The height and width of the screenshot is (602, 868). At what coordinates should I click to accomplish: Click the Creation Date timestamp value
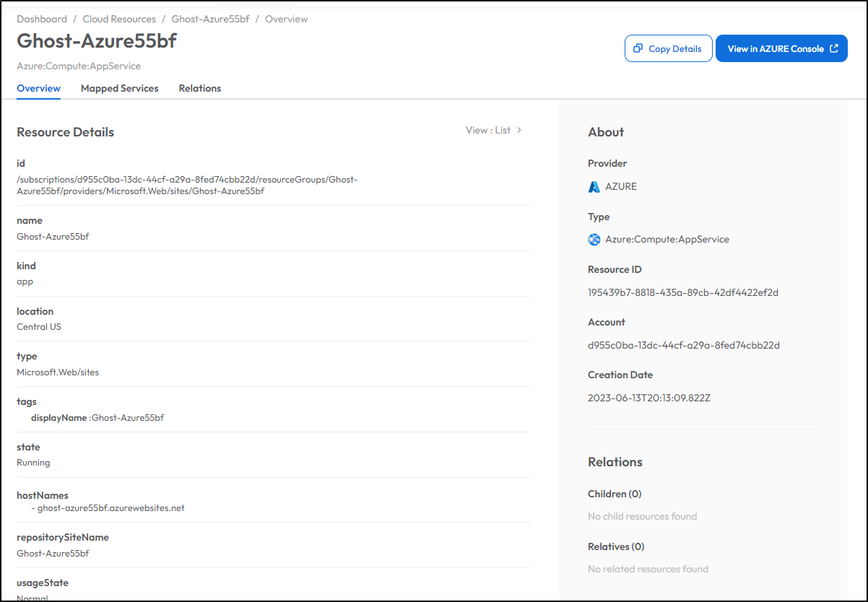649,398
